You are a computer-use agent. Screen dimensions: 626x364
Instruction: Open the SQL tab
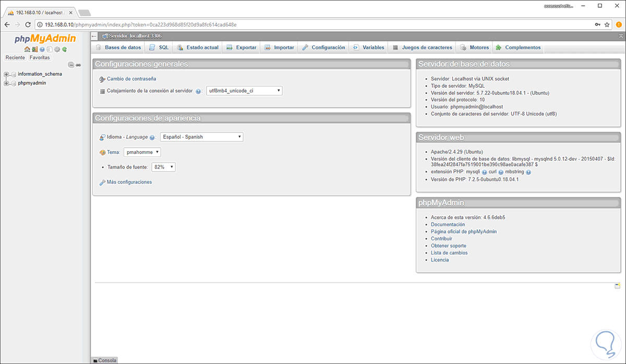(159, 47)
